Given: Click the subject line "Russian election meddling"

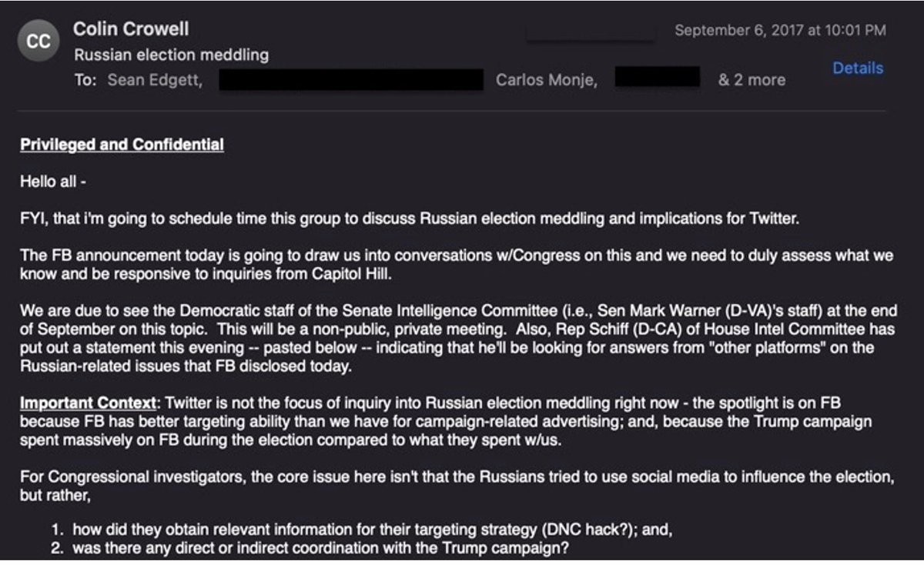Looking at the screenshot, I should point(171,55).
